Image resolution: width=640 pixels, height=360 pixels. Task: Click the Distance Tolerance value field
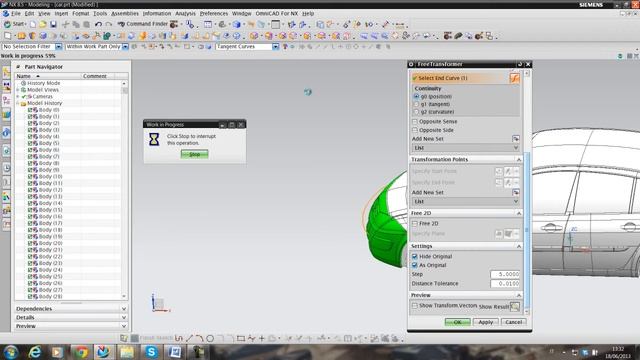pos(505,283)
